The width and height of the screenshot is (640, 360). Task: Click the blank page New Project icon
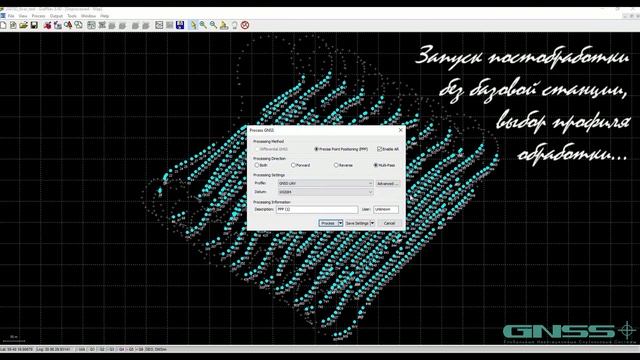tap(3, 25)
